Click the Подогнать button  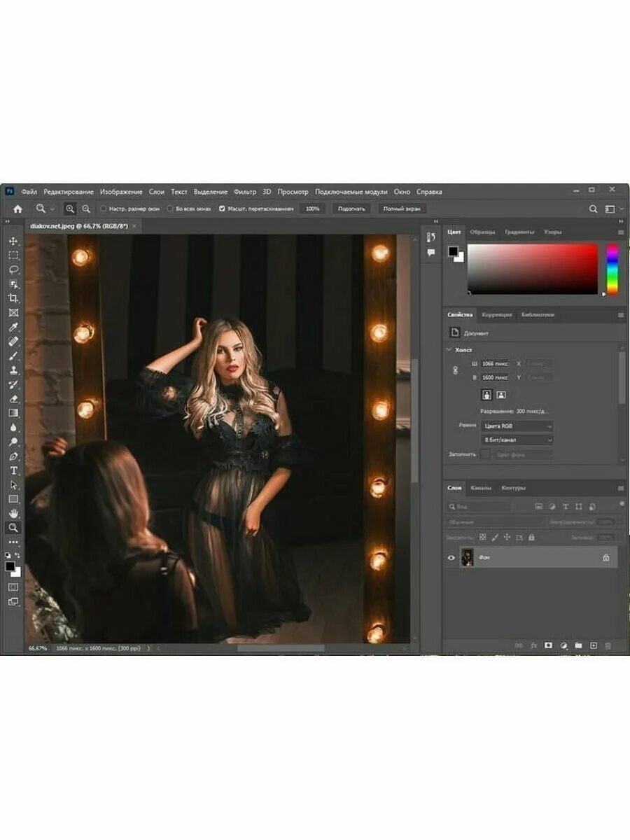click(352, 209)
